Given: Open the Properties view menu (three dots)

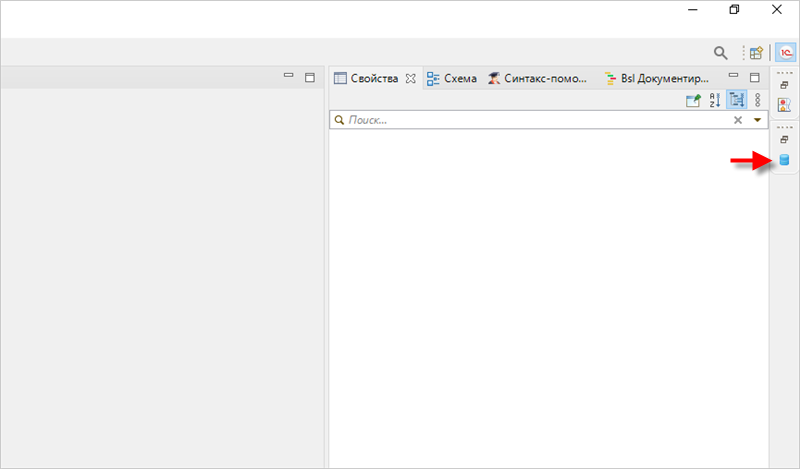Looking at the screenshot, I should [757, 100].
